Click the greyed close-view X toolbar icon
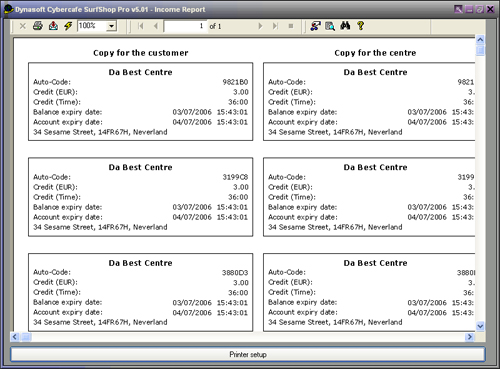The height and width of the screenshot is (369, 500). (22, 26)
